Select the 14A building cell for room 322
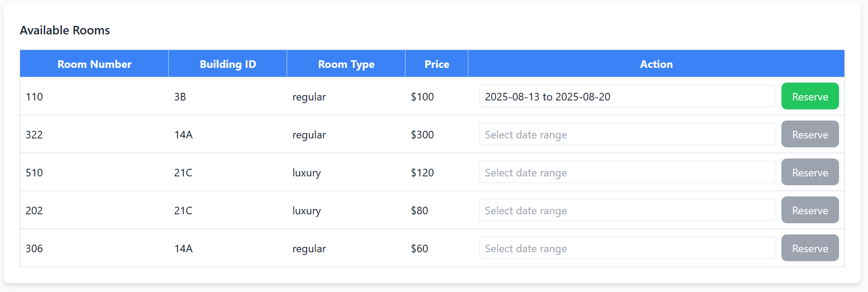The width and height of the screenshot is (868, 292). pyautogui.click(x=183, y=135)
